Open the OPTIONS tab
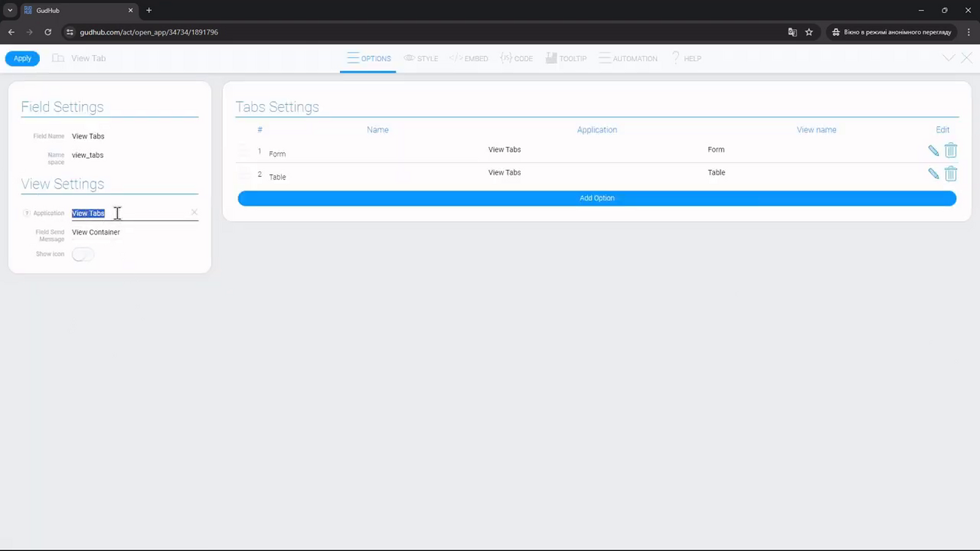The height and width of the screenshot is (551, 980). pyautogui.click(x=369, y=59)
